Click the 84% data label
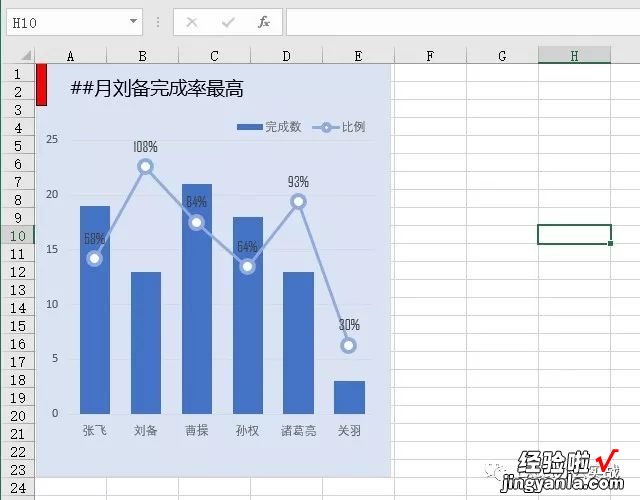The image size is (640, 500). [x=196, y=202]
